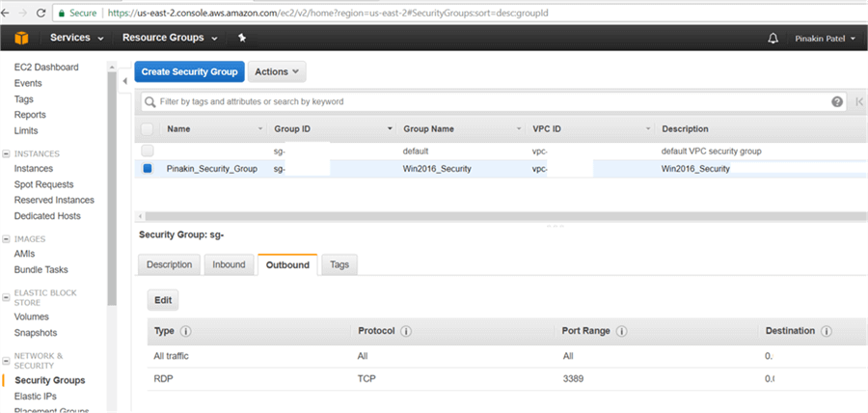
Task: Toggle the select-all checkbox in table header
Action: (x=147, y=129)
